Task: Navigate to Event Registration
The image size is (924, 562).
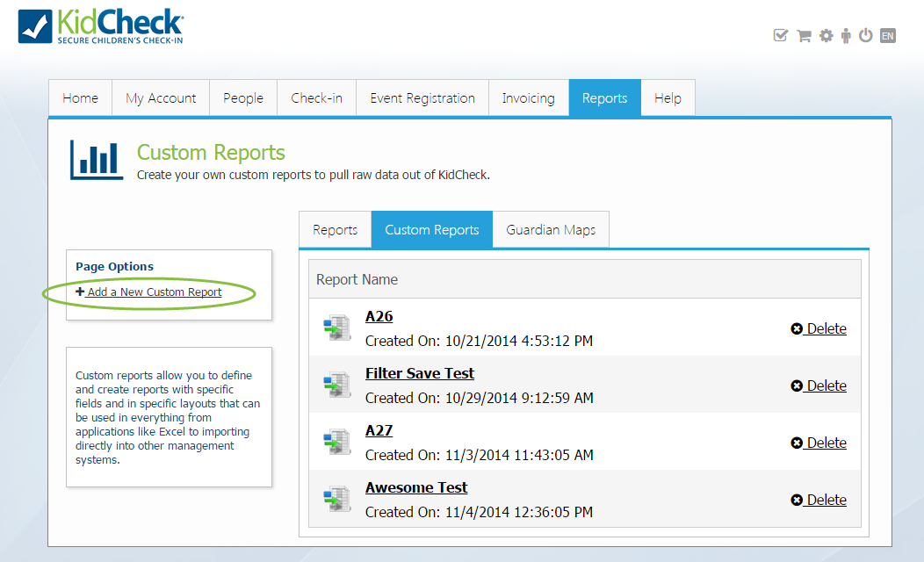Action: pyautogui.click(x=422, y=97)
